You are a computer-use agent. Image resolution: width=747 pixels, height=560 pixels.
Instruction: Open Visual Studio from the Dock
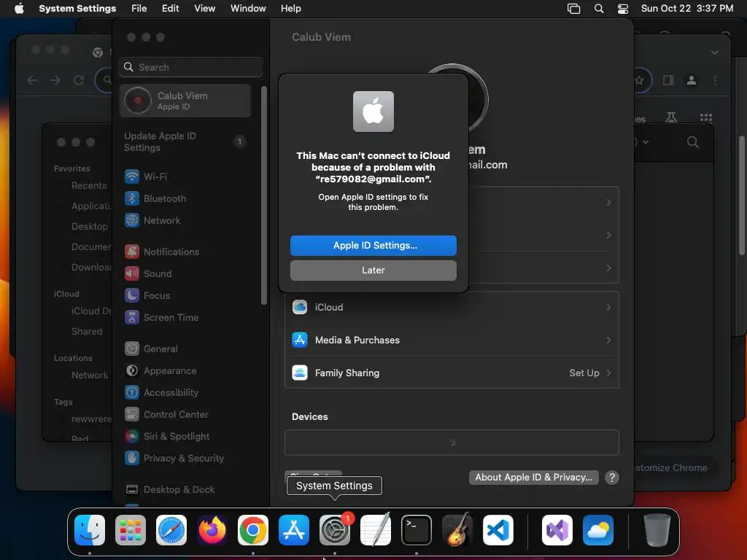557,530
